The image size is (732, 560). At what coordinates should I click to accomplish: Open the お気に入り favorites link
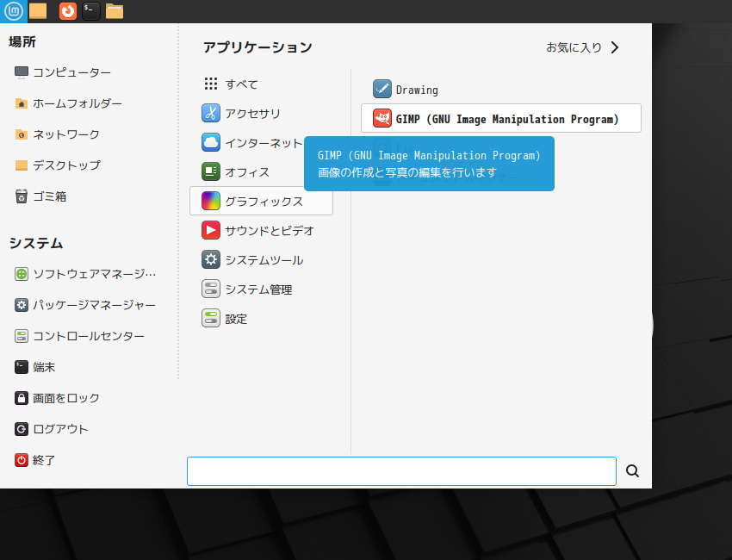pos(574,47)
